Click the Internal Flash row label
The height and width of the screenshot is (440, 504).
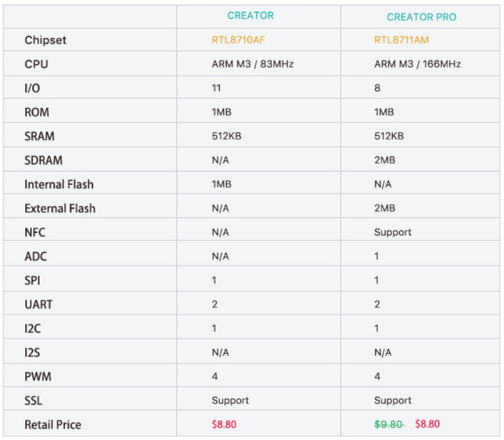(59, 184)
